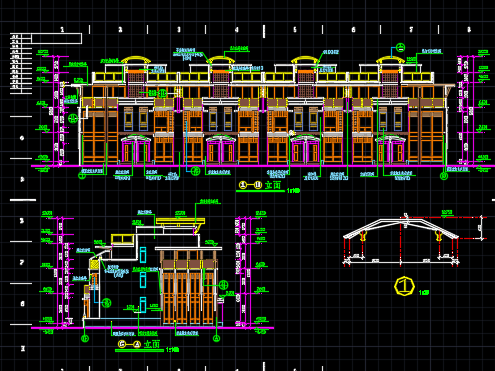This screenshot has width=495, height=371.
Task: Select the green circle marker on side elevation's cyan leader
Action: (x=106, y=303)
